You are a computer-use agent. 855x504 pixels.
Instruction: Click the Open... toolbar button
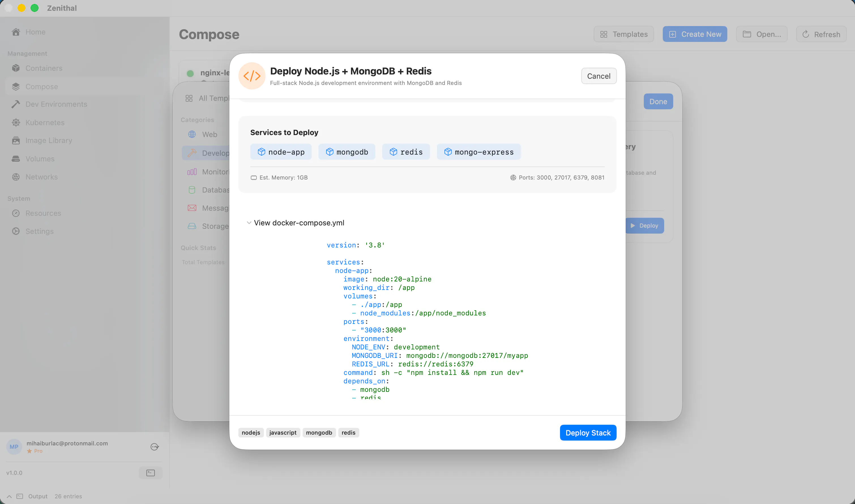click(x=762, y=34)
